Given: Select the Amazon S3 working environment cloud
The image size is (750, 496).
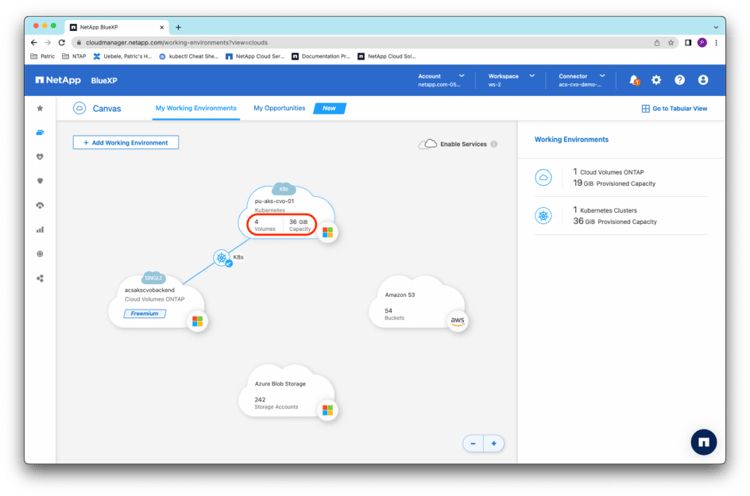Looking at the screenshot, I should coord(417,304).
